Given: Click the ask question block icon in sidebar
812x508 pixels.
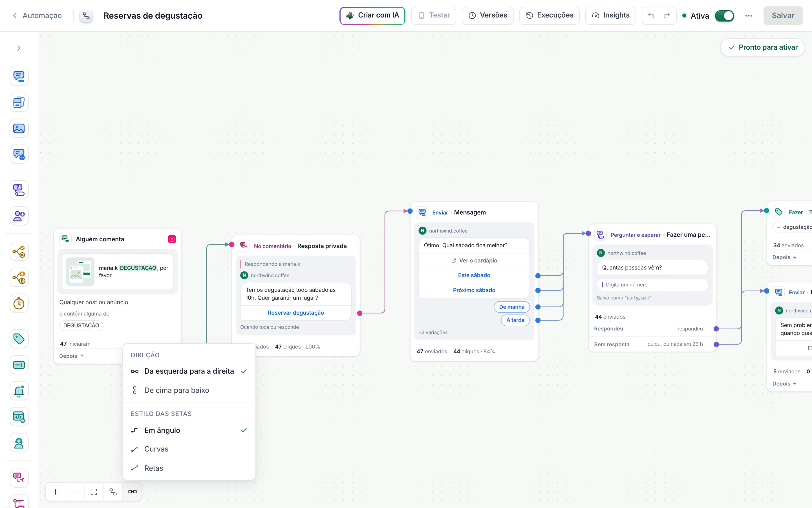Looking at the screenshot, I should tap(19, 190).
